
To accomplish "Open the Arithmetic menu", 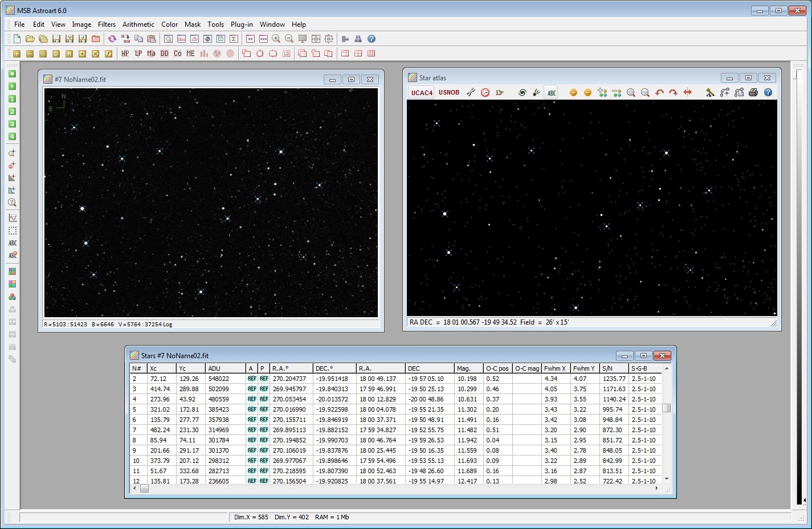I will [138, 24].
